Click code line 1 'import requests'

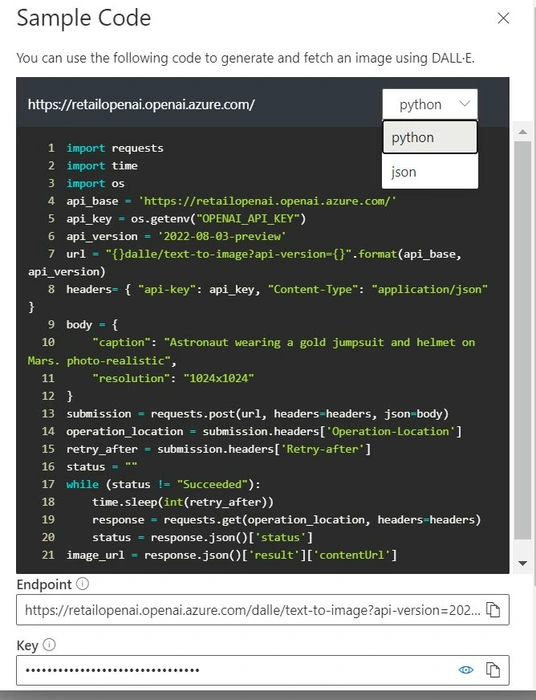pos(115,148)
